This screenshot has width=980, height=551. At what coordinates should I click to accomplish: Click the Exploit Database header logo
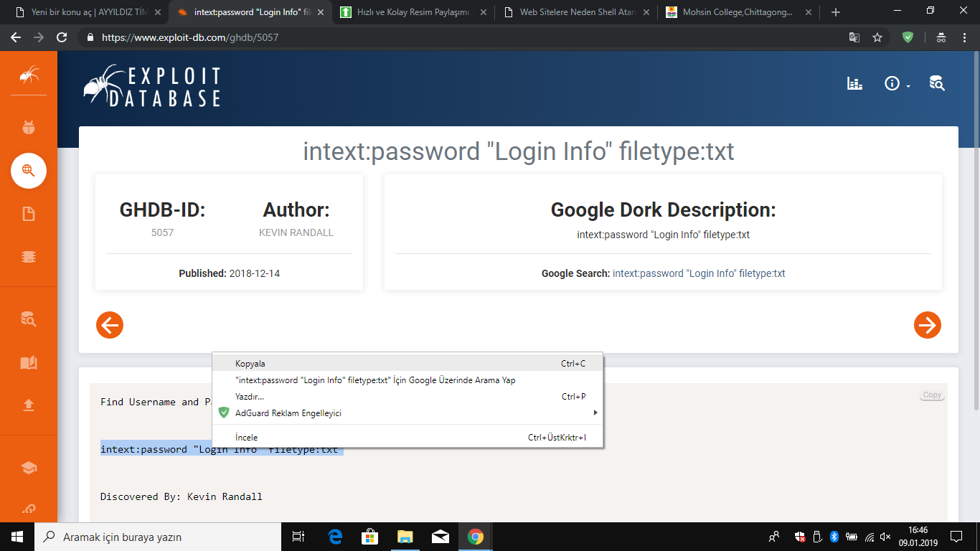(151, 86)
